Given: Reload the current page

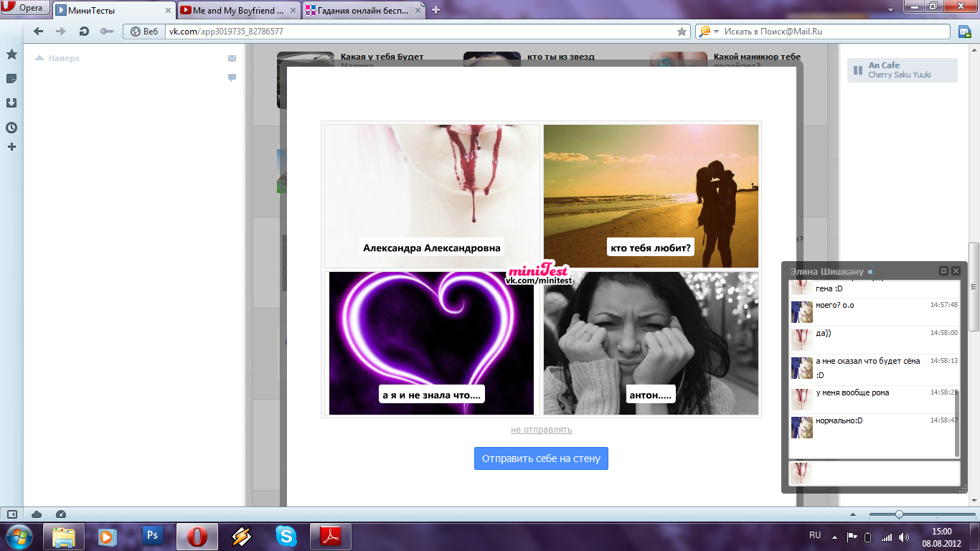Looking at the screenshot, I should pyautogui.click(x=84, y=32).
